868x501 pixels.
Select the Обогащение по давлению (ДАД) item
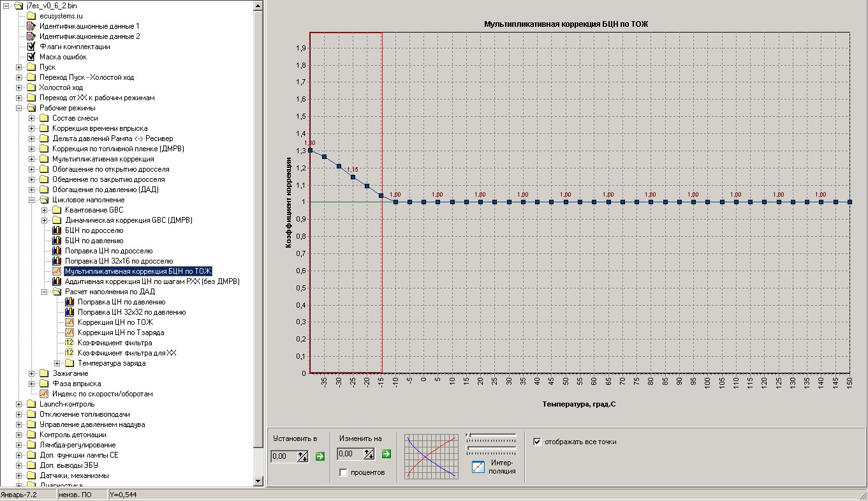tap(105, 190)
